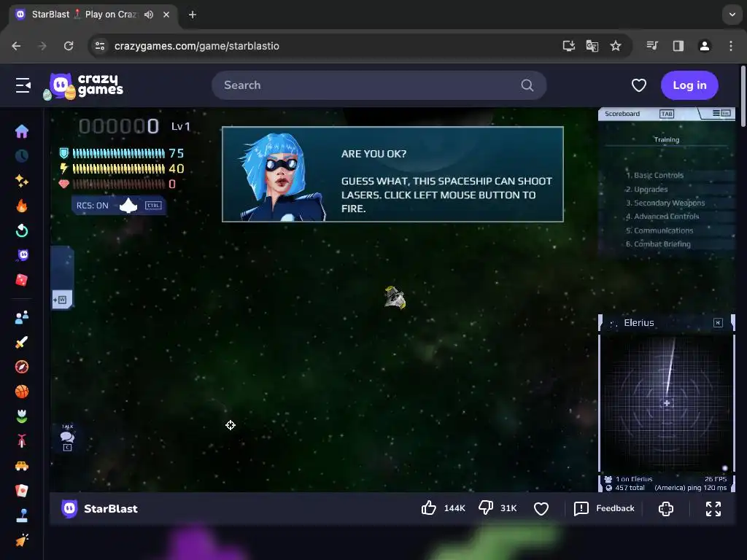747x560 pixels.
Task: Open Action sword icon in sidebar
Action: [22, 342]
